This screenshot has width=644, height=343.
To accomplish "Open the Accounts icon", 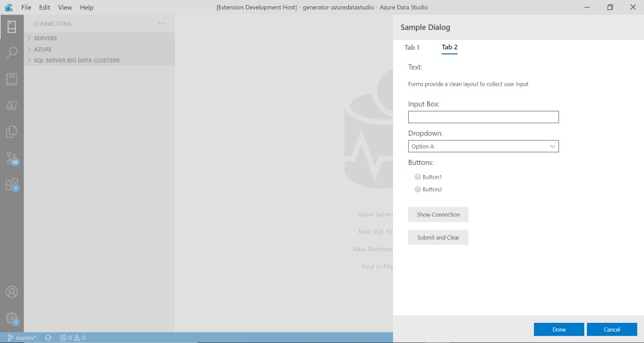I will pyautogui.click(x=11, y=292).
